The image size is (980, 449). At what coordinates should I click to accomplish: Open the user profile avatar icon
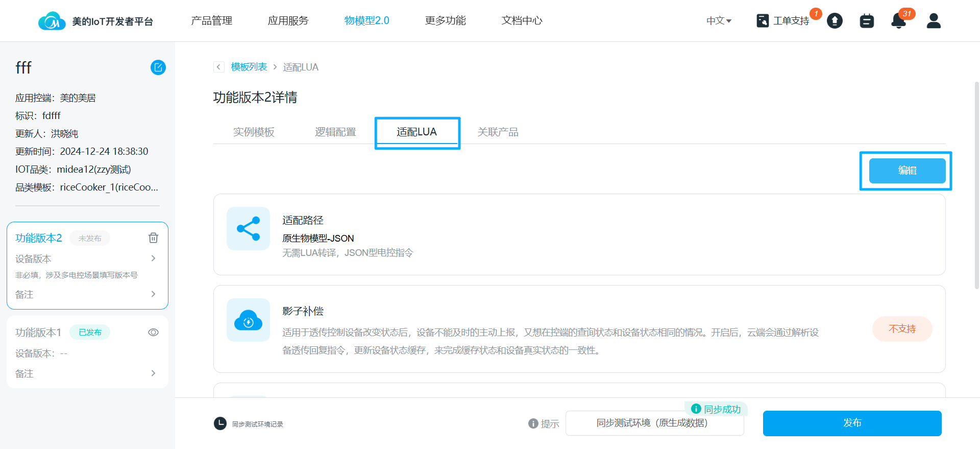[x=934, y=21]
